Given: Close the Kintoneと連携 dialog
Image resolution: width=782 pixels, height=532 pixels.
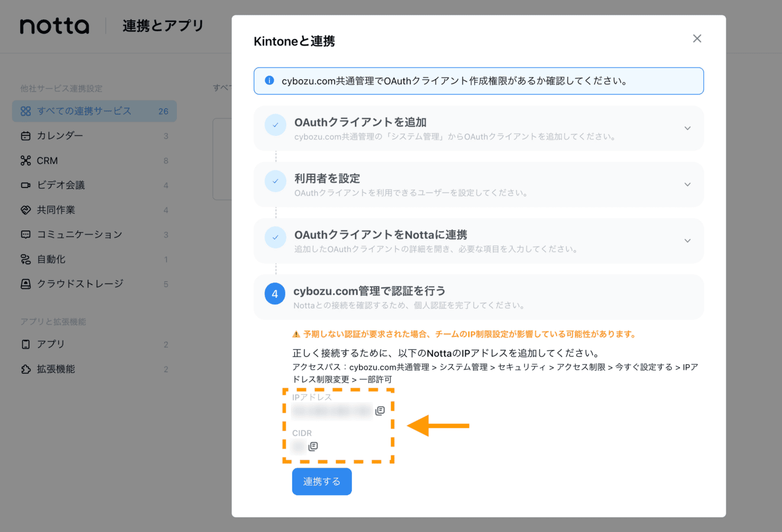Looking at the screenshot, I should tap(697, 38).
